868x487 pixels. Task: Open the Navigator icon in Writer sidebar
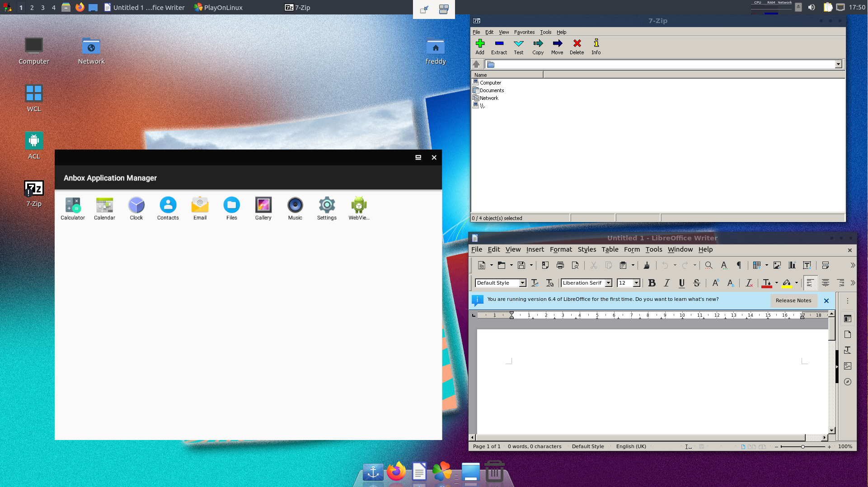[848, 382]
